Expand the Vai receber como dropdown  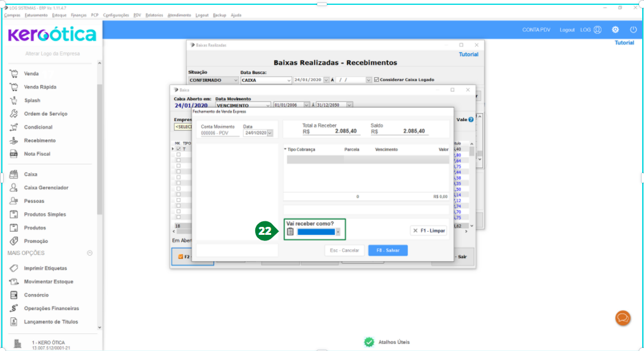pyautogui.click(x=338, y=232)
